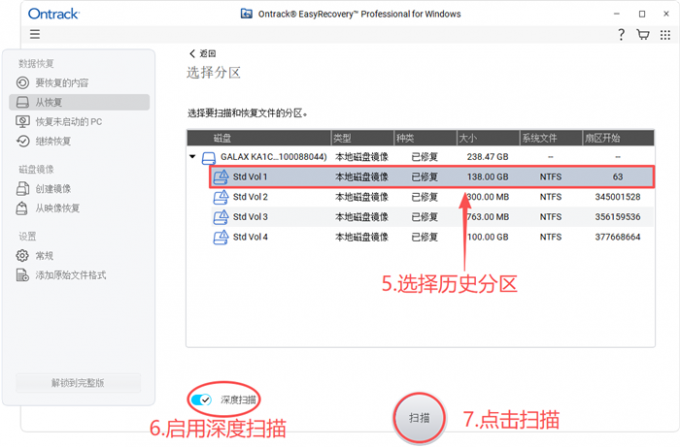Click the 345001528 sector start value

tap(618, 197)
